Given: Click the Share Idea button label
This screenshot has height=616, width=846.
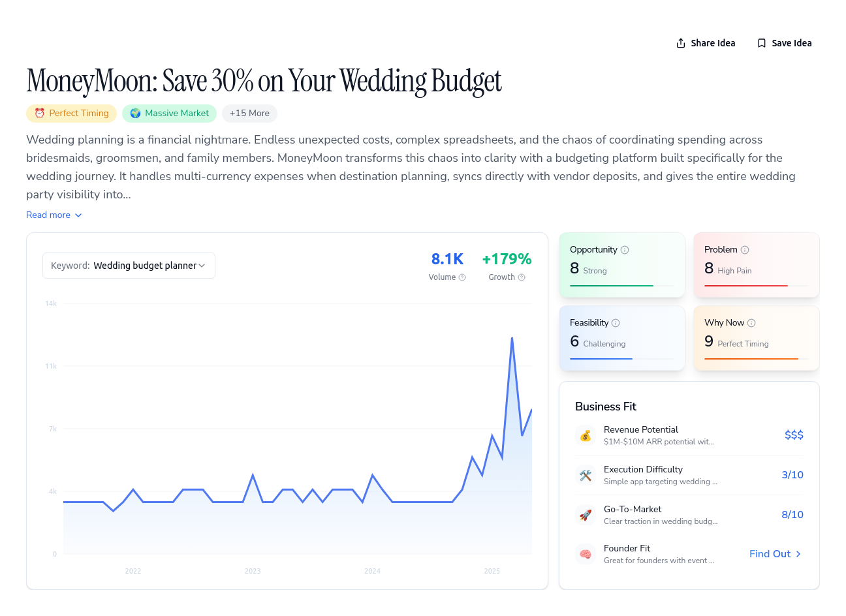Looking at the screenshot, I should click(713, 43).
